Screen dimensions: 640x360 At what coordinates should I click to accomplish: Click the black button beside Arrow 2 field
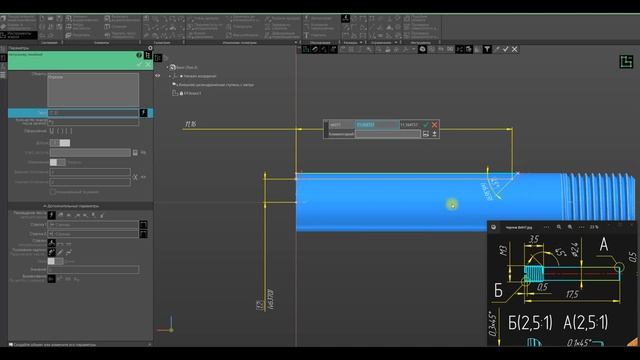(x=144, y=234)
